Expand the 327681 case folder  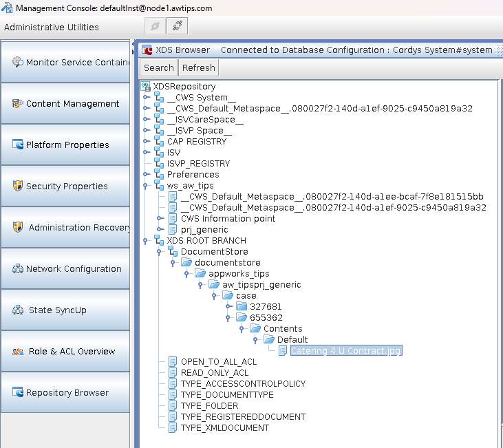point(228,307)
